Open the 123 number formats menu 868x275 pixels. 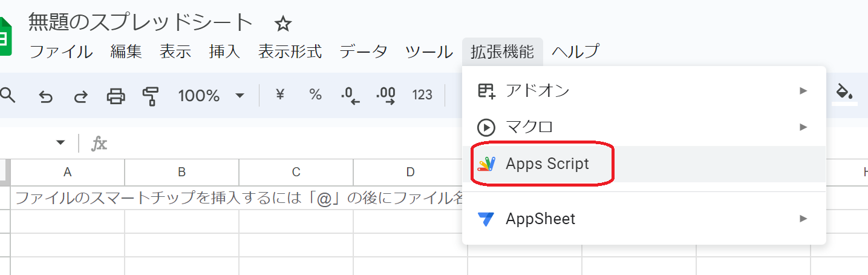tap(422, 95)
